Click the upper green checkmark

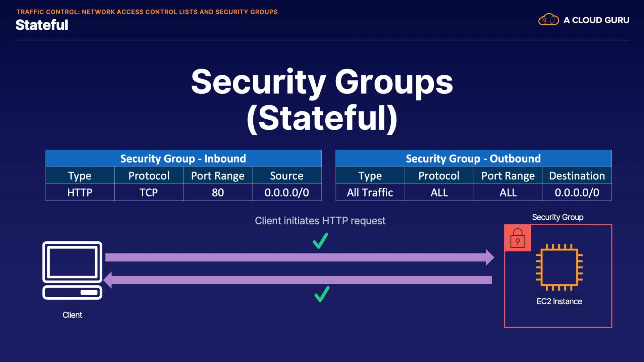(x=320, y=241)
